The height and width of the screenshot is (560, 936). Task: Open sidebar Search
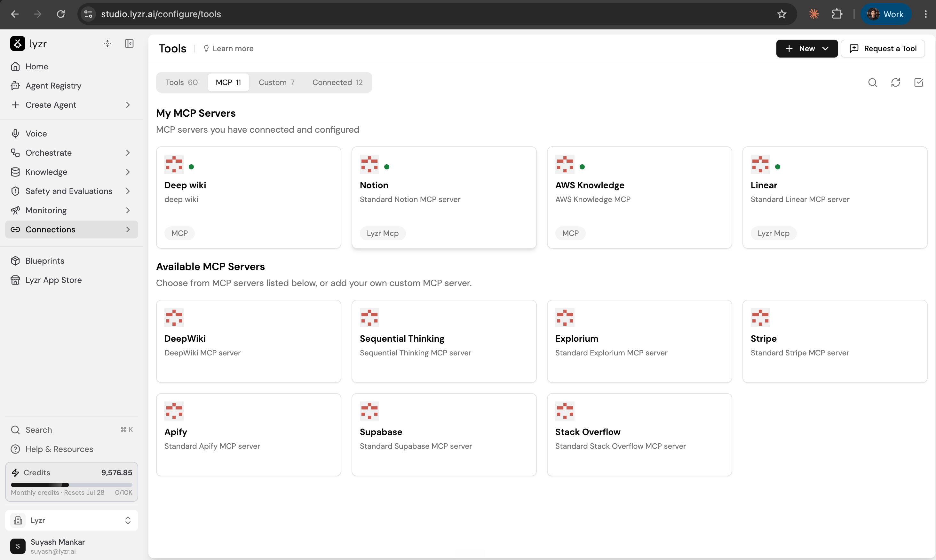(71, 430)
